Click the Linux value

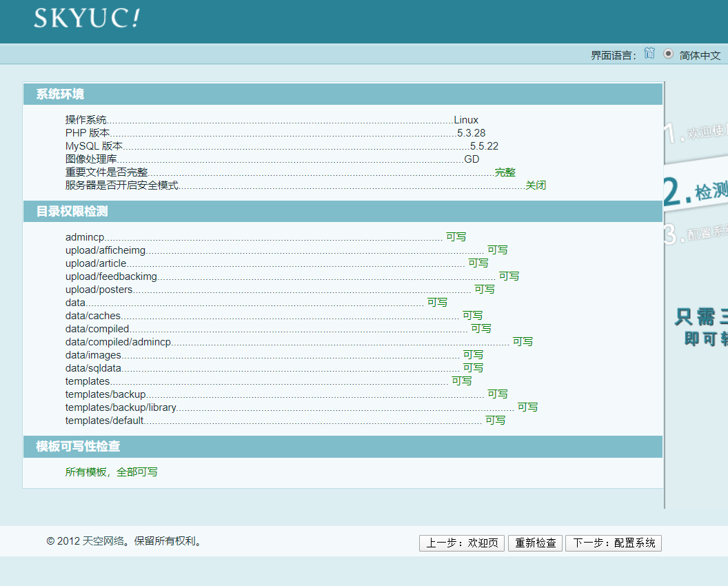coord(465,120)
